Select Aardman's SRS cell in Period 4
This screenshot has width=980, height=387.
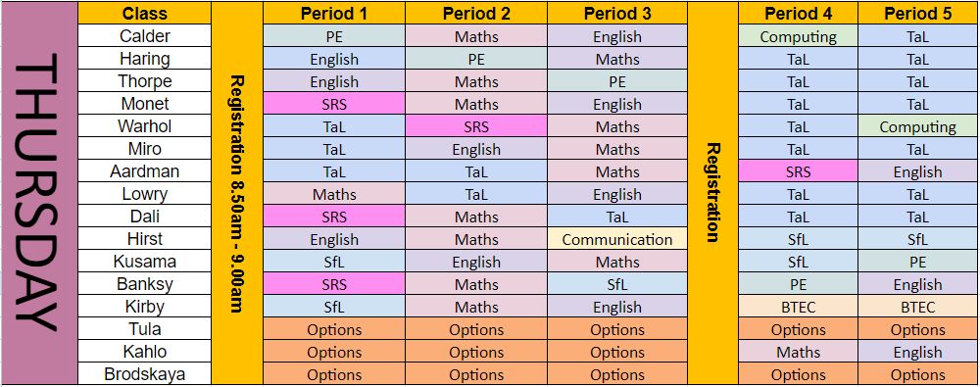pos(798,171)
